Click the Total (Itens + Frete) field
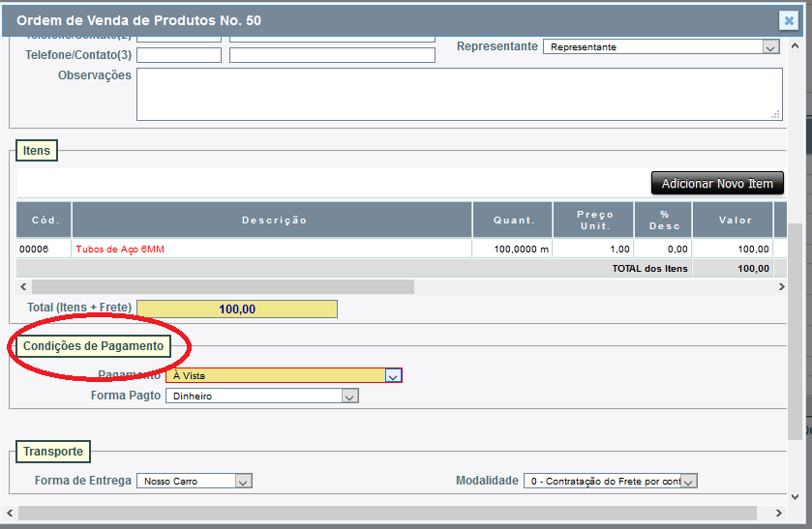This screenshot has height=529, width=812. click(236, 309)
